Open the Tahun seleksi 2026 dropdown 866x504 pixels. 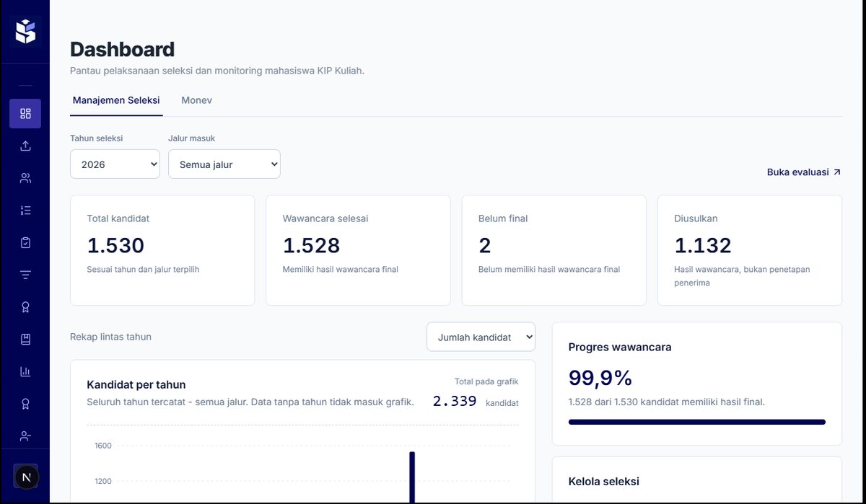[x=115, y=164]
